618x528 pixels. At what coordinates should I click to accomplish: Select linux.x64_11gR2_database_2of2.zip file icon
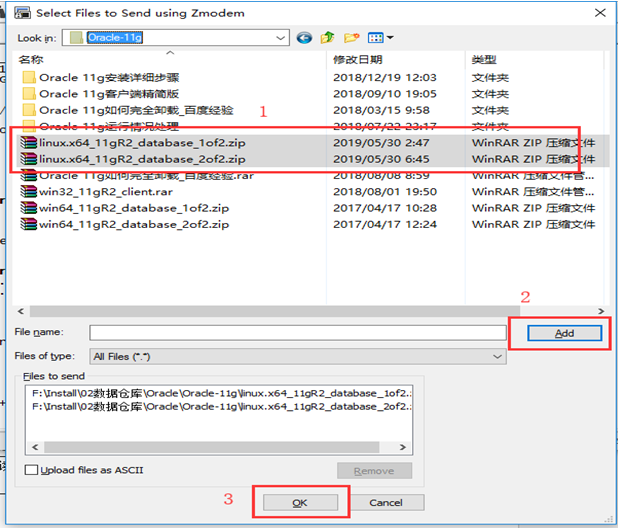pos(28,159)
